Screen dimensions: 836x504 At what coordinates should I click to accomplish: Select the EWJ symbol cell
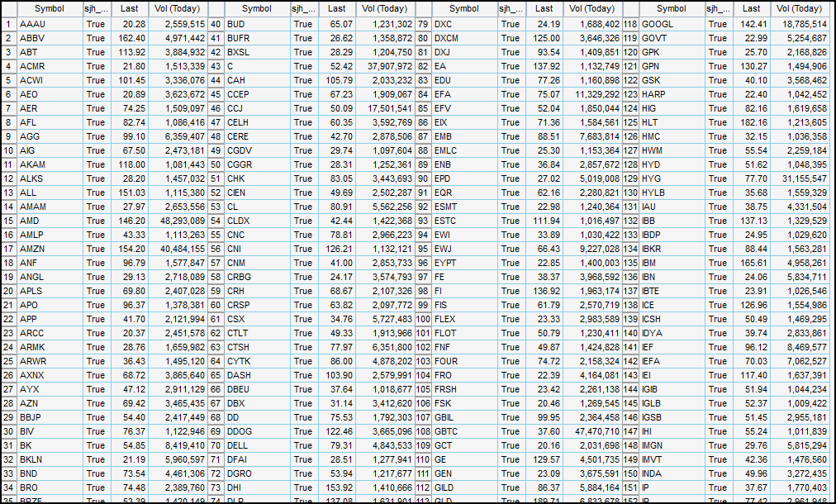click(464, 249)
